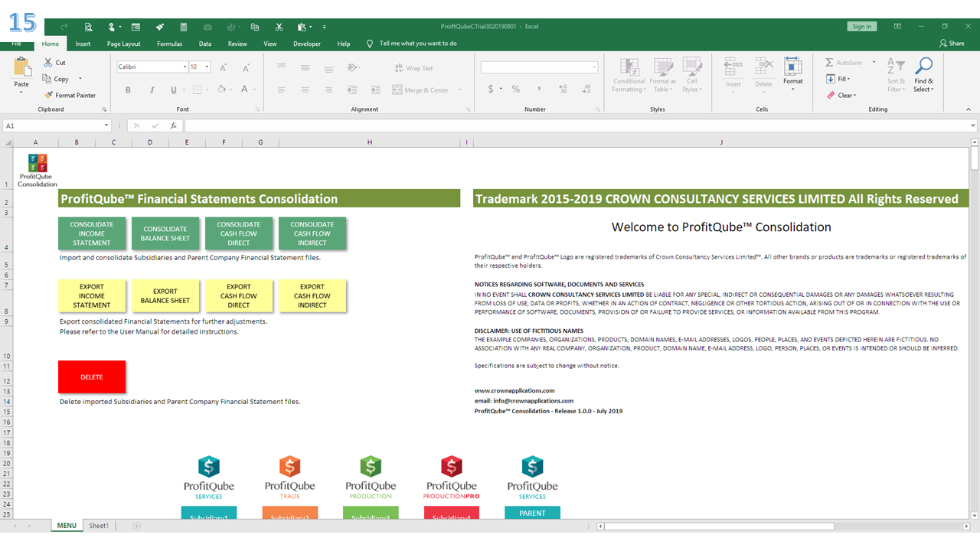Screen dimensions: 980x551
Task: Expand the formula bar
Action: pos(973,126)
